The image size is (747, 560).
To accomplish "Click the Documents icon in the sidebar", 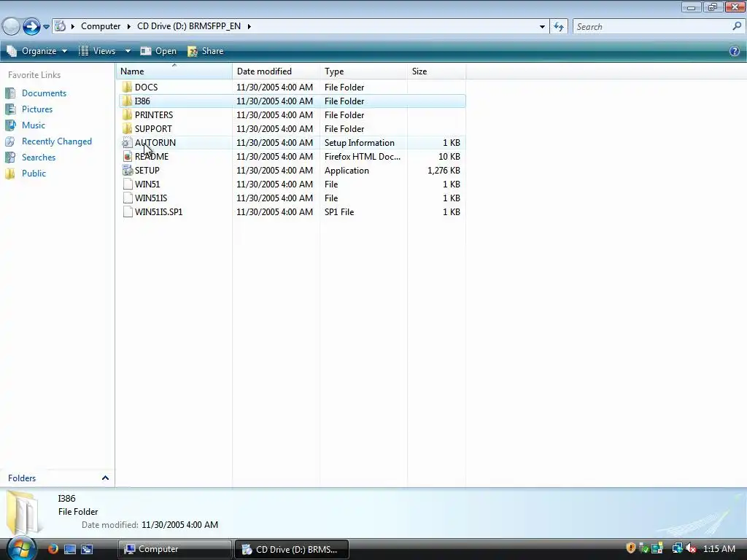I will 10,93.
